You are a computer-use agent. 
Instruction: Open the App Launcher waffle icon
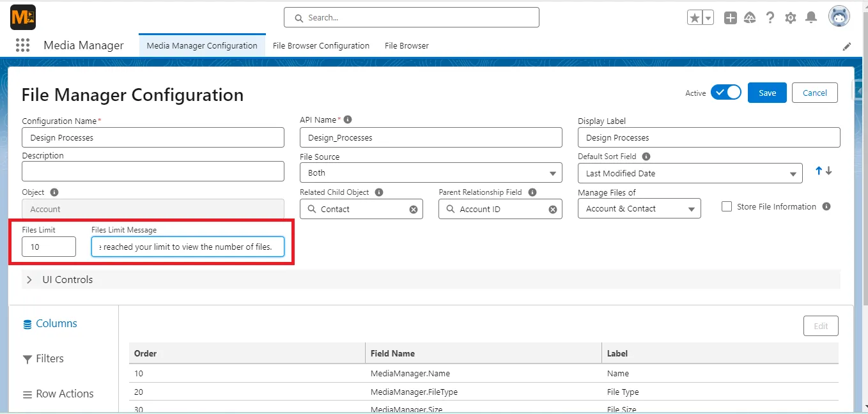tap(22, 45)
